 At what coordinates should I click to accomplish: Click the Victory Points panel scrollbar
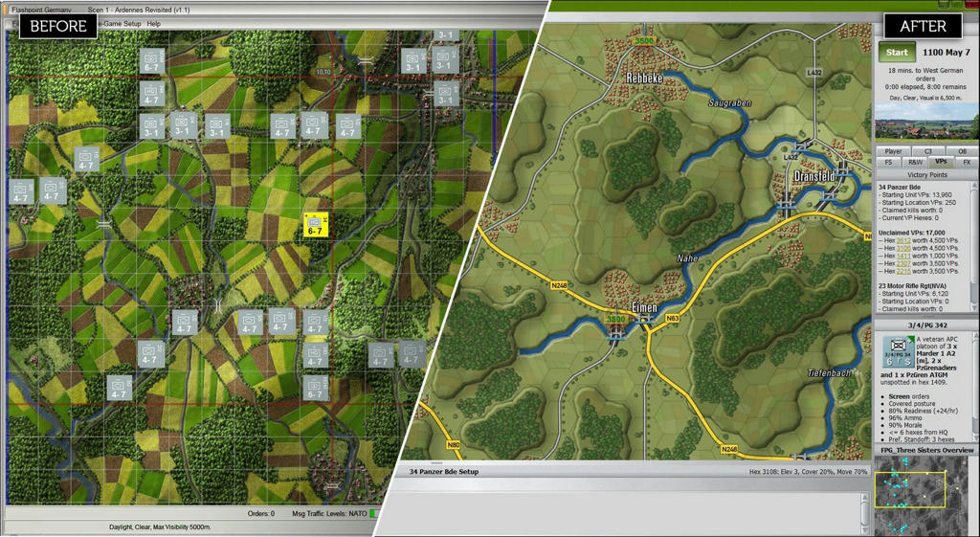pyautogui.click(x=974, y=246)
